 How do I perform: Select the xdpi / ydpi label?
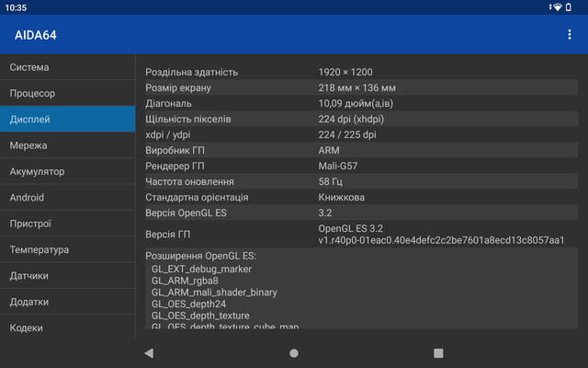(168, 135)
